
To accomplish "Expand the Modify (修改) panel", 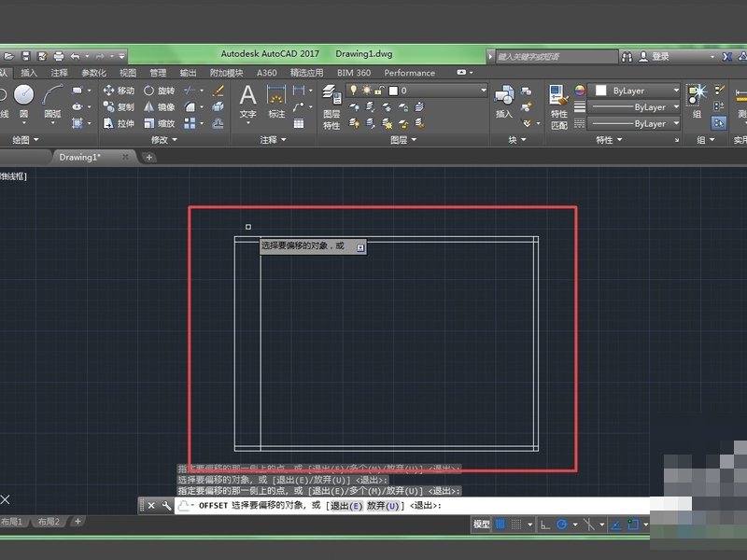I will (x=164, y=139).
